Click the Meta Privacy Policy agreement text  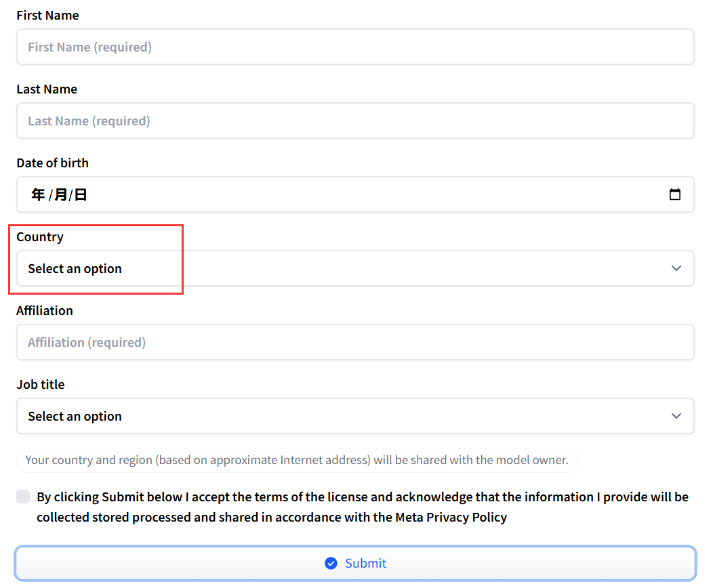click(363, 507)
